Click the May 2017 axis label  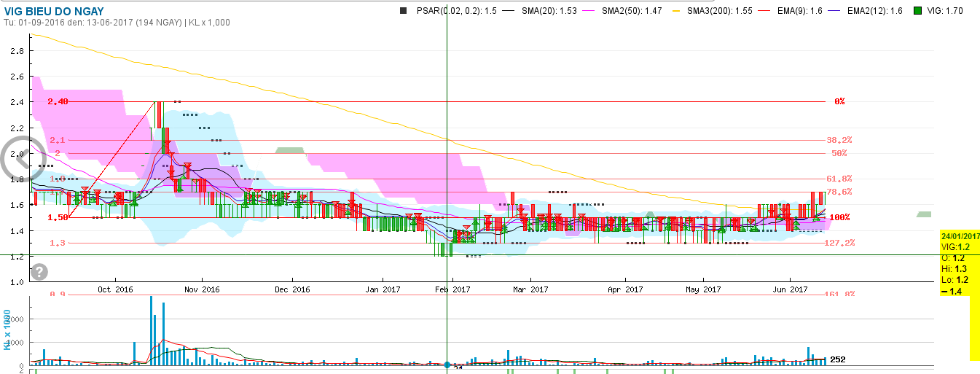(x=703, y=289)
